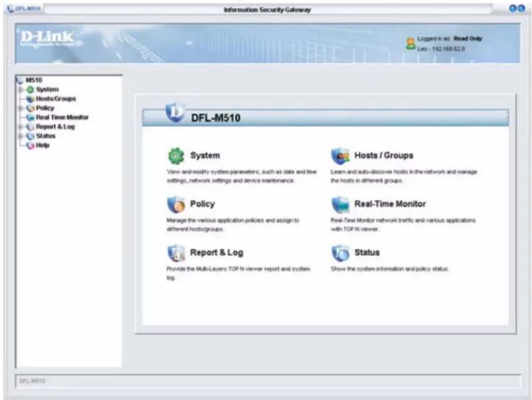Click the Status system information description

click(390, 269)
